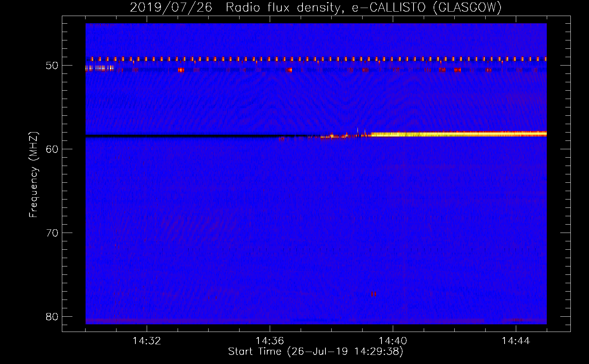Click the 14:36 time tick label
The height and width of the screenshot is (364, 589).
click(270, 341)
